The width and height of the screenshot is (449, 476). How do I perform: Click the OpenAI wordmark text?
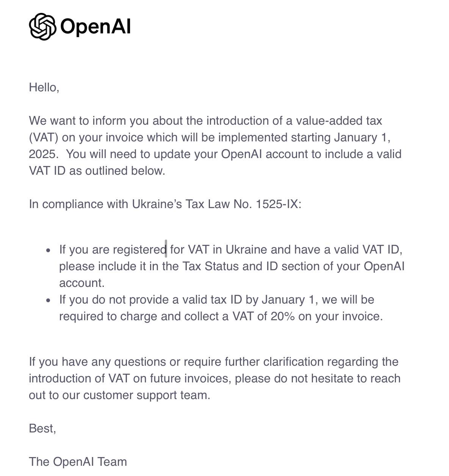click(x=95, y=27)
